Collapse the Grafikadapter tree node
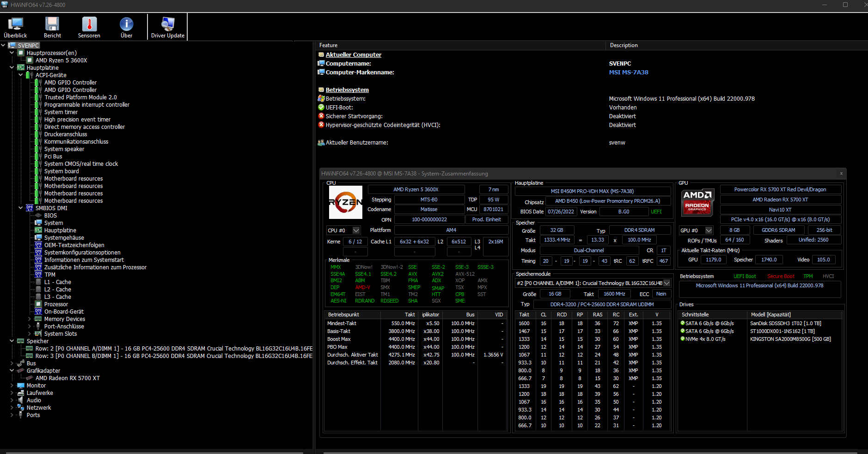Viewport: 868px width, 454px height. pyautogui.click(x=12, y=370)
